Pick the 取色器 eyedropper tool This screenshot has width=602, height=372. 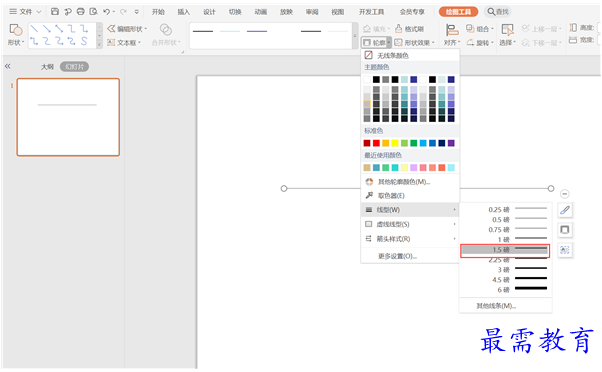(410, 195)
